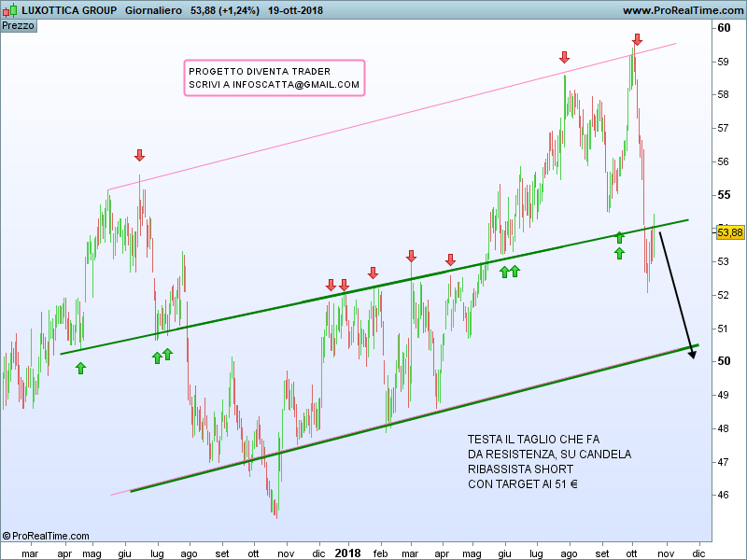This screenshot has width=747, height=560.
Task: Select the 56 price axis label
Action: (x=723, y=161)
